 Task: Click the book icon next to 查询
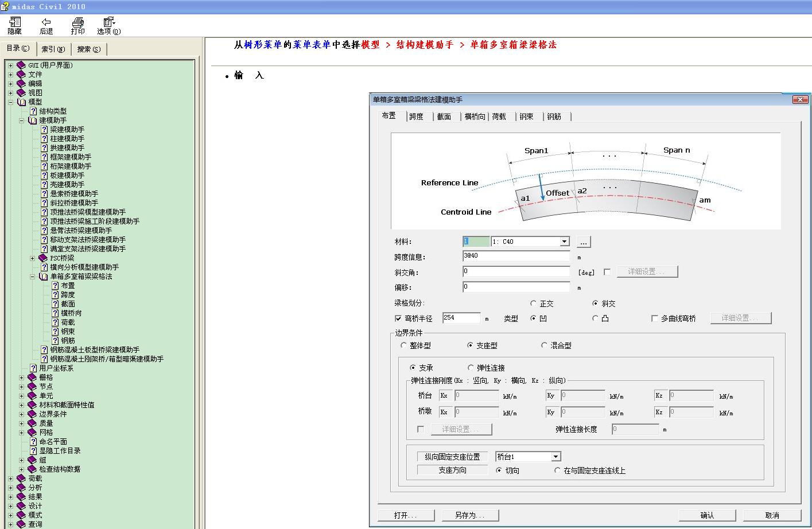pos(21,524)
